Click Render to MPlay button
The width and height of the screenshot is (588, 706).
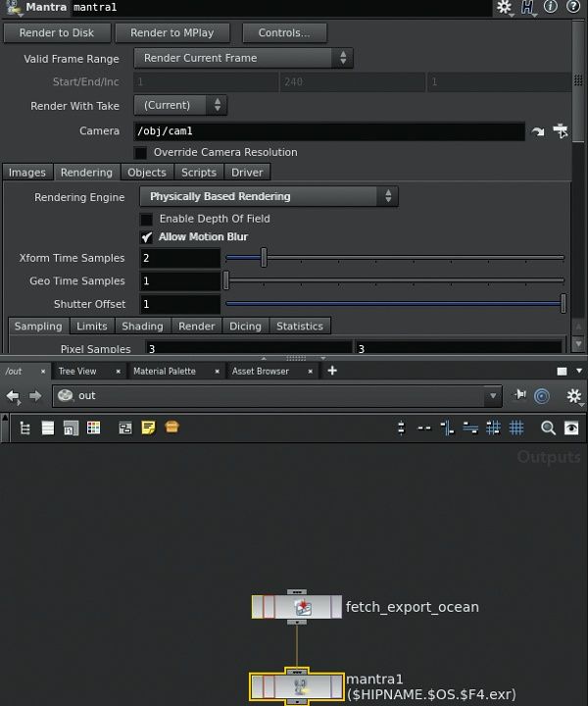[171, 33]
